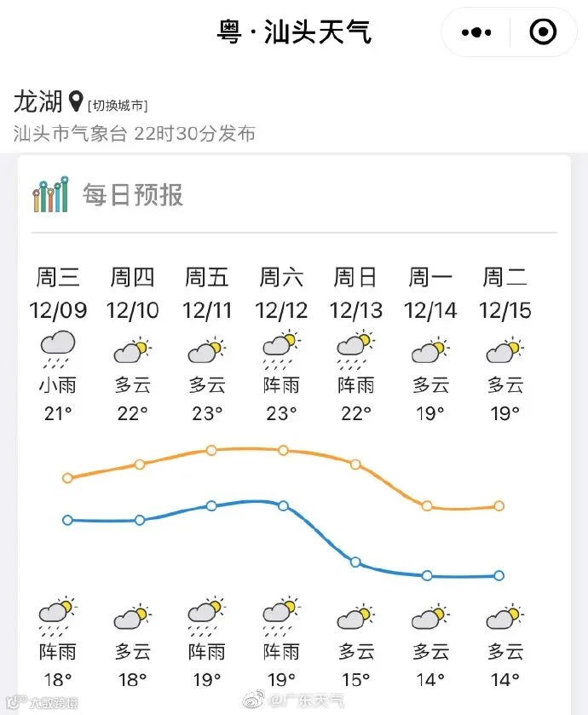Tap the colorful bar chart icon by 每日预报
The width and height of the screenshot is (588, 715).
point(50,194)
